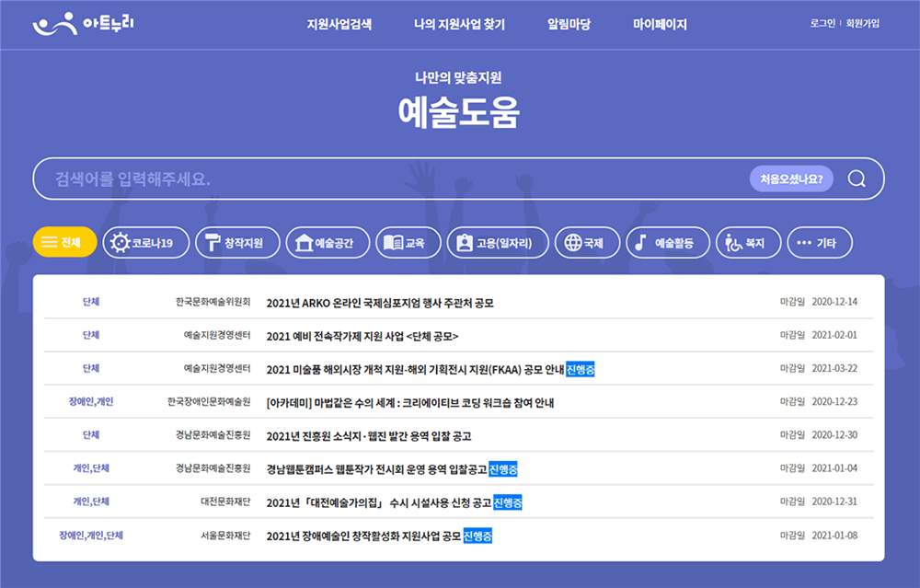Show all with the 전체 filter
This screenshot has width=920, height=588.
tap(64, 243)
